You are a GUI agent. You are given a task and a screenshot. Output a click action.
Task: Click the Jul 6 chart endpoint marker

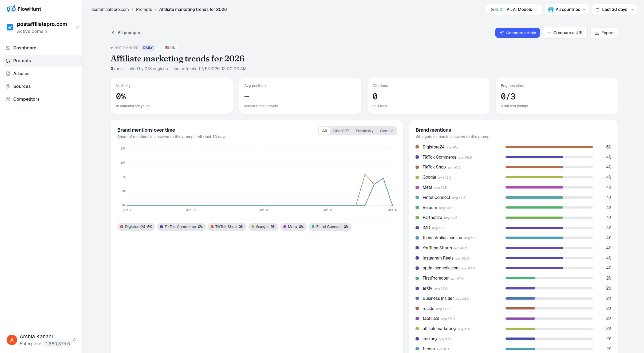pyautogui.click(x=392, y=205)
